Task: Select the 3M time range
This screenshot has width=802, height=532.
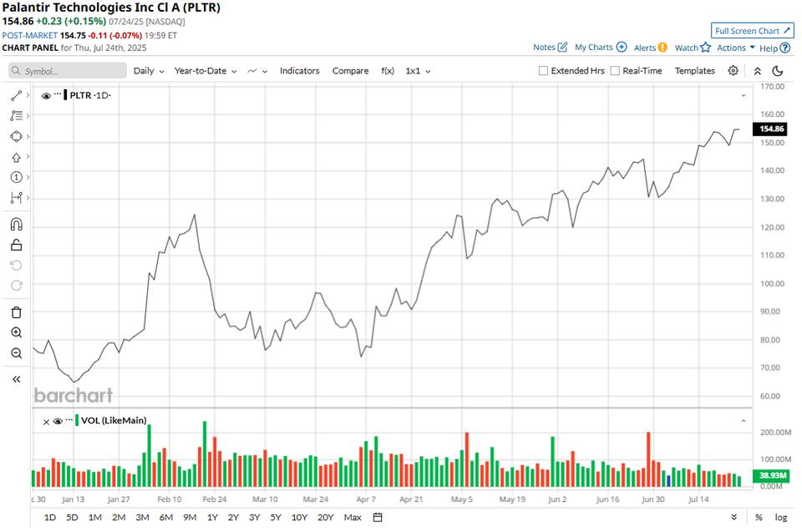Action: coord(142,517)
